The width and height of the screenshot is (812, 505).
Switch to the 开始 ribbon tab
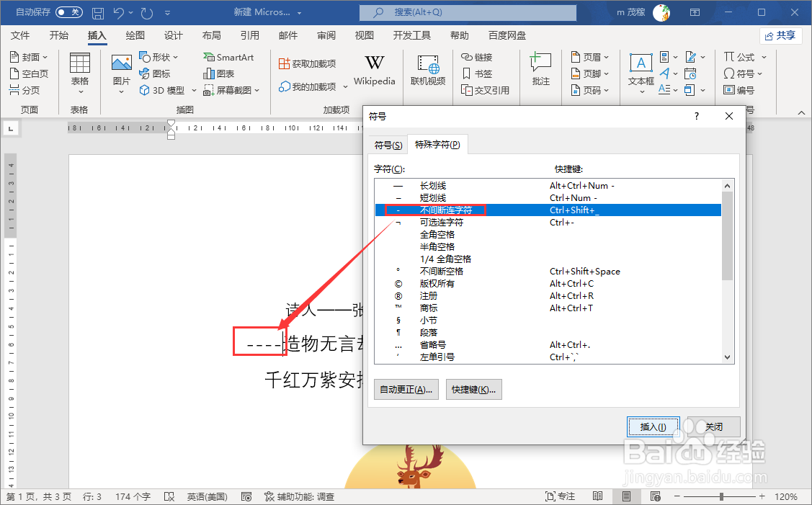coord(58,35)
